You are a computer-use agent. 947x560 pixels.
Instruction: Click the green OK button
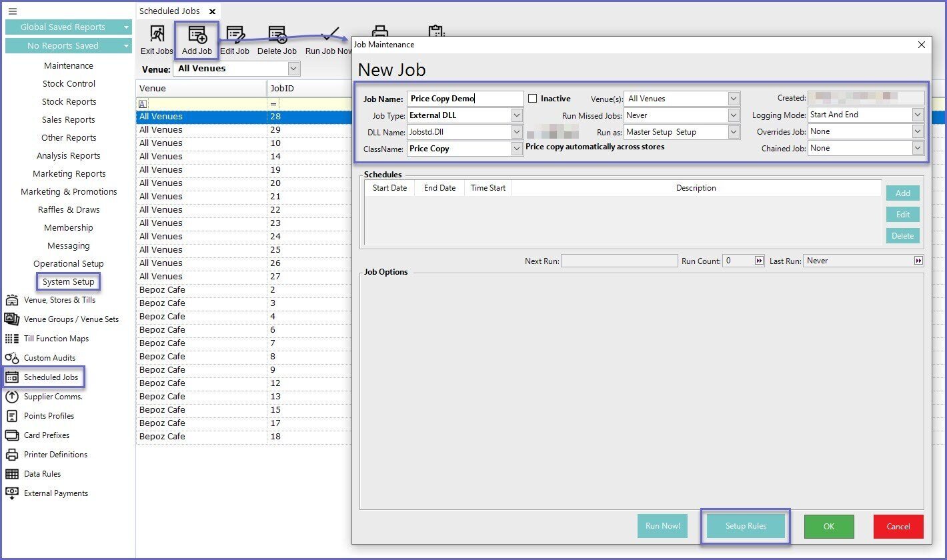[x=828, y=527]
